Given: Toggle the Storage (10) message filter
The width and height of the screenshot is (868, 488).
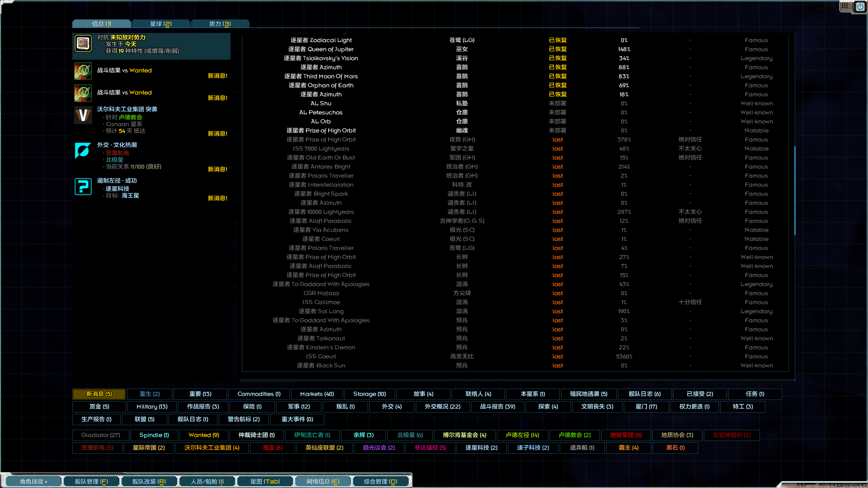Looking at the screenshot, I should click(x=369, y=394).
